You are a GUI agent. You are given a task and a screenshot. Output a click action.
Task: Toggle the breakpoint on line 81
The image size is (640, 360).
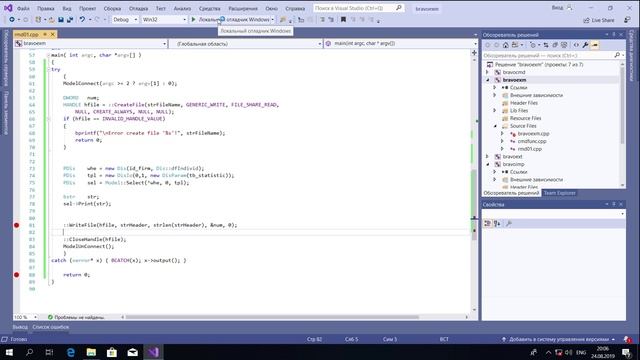click(16, 225)
